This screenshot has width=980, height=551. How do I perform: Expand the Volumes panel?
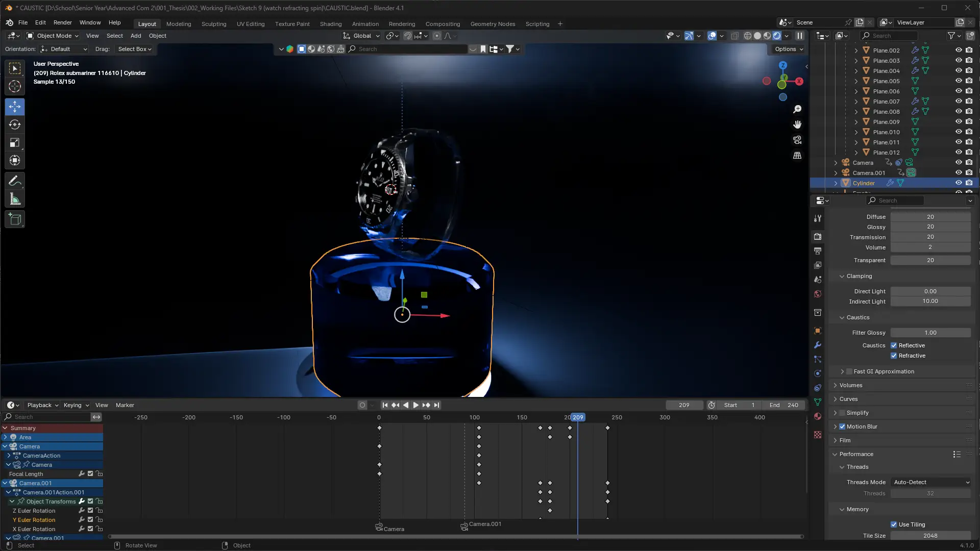click(851, 385)
